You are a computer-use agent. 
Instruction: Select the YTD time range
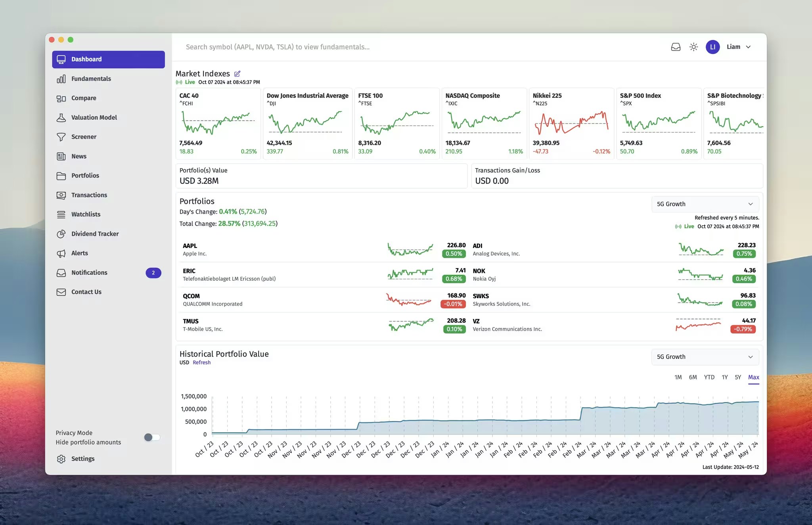click(709, 377)
